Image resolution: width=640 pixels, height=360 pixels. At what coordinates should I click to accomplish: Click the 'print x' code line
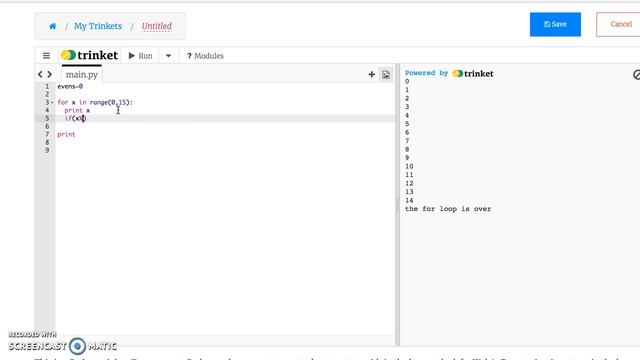77,111
